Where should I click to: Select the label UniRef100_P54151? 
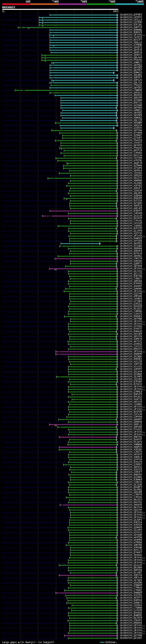point(131,85)
